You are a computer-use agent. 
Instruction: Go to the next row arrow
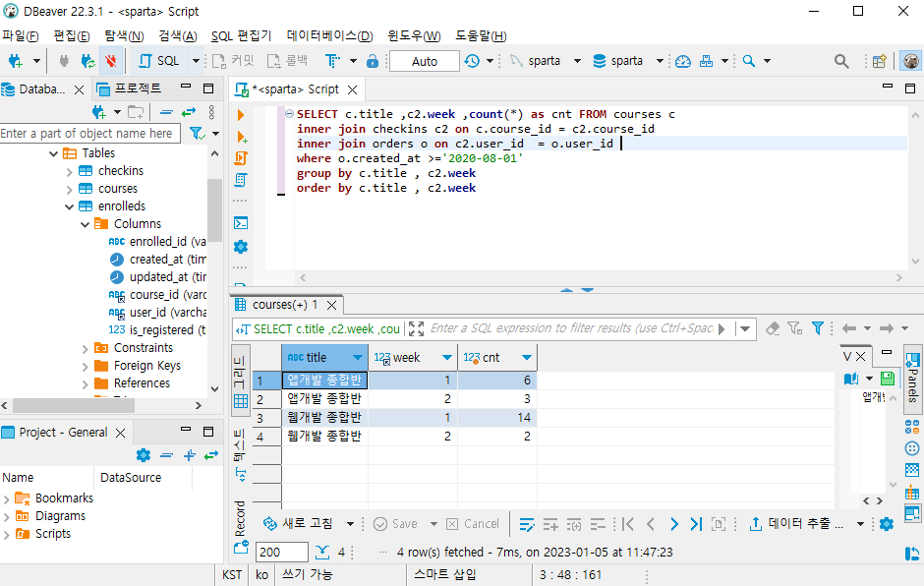(673, 523)
